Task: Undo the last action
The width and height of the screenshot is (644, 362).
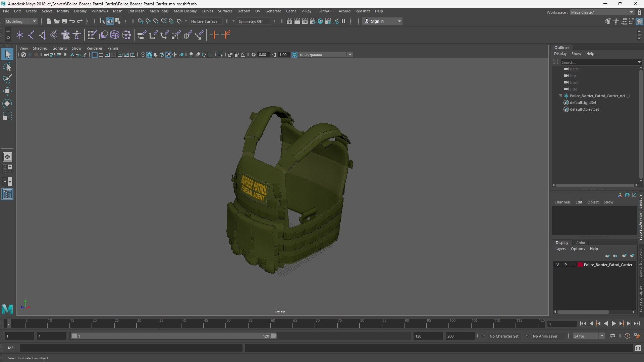Action: pyautogui.click(x=72, y=21)
